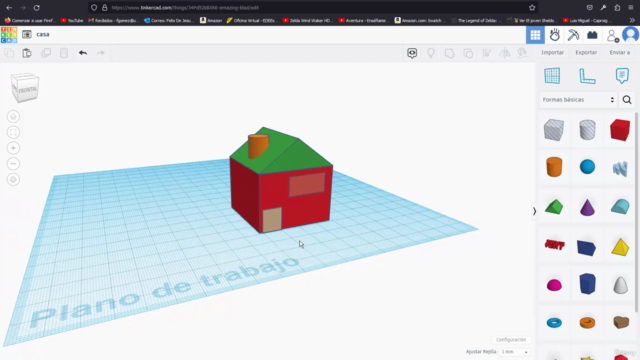640x360 pixels.
Task: Click the design name casa
Action: 43,34
